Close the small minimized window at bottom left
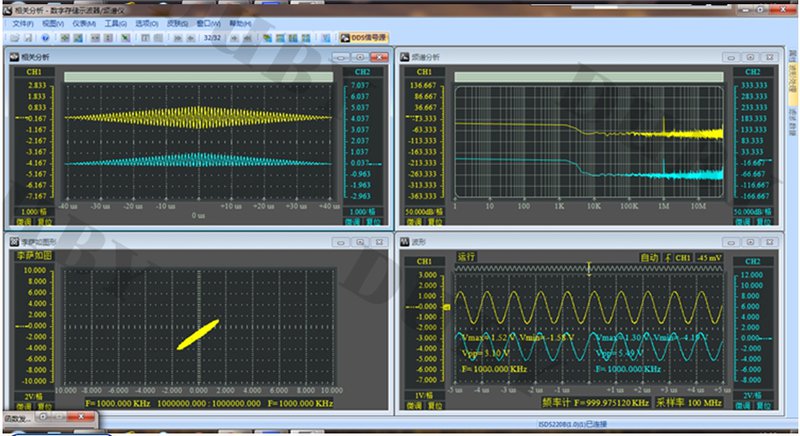Screen dimensions: 800x436 81,417
